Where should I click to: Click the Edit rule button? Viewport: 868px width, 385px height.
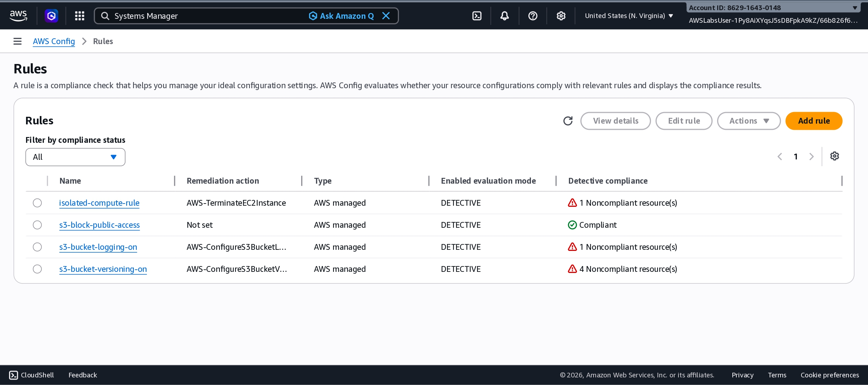pos(684,121)
